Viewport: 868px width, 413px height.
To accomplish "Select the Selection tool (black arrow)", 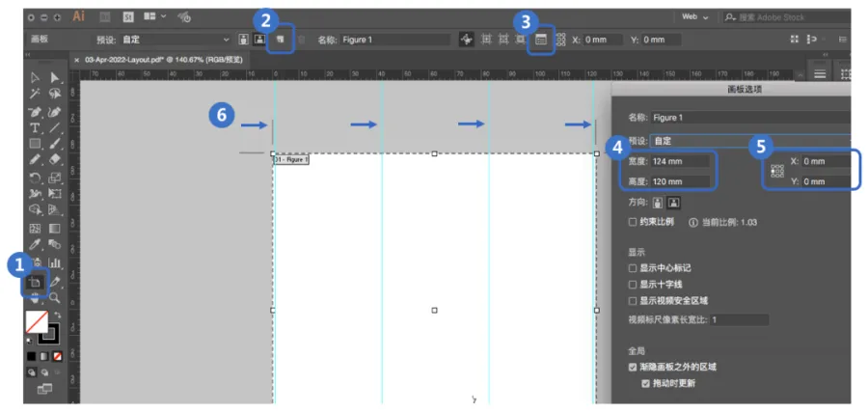I will 36,77.
